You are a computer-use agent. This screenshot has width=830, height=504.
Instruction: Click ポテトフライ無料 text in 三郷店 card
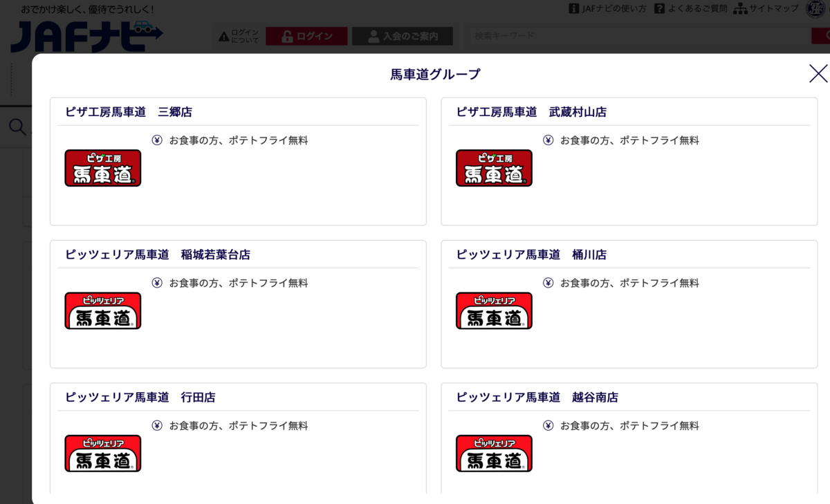268,140
